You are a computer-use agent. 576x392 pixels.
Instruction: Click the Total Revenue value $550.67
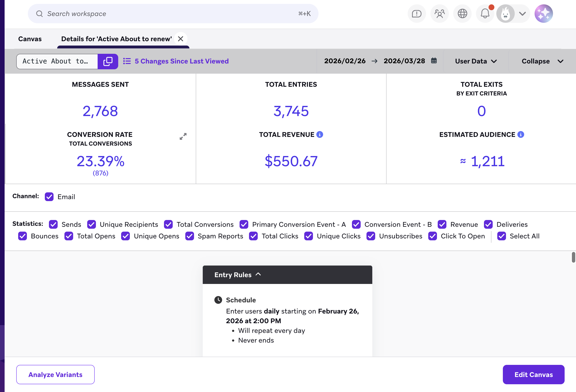pos(291,161)
